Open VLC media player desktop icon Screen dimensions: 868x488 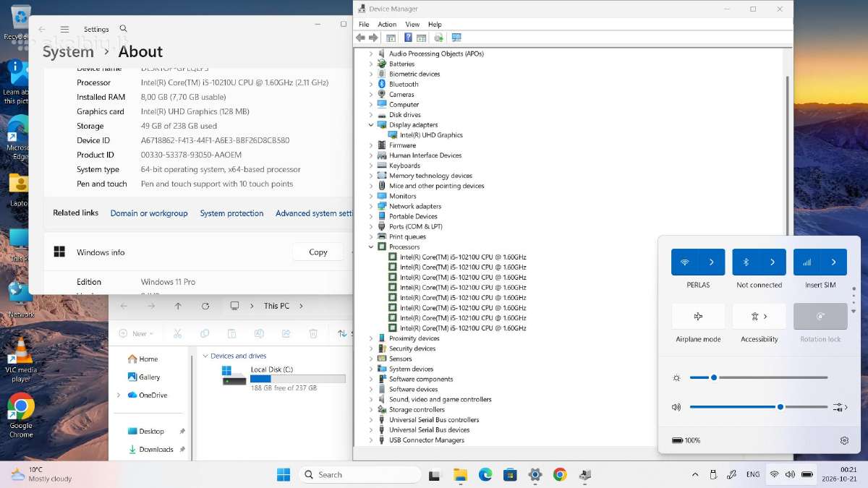(x=21, y=359)
